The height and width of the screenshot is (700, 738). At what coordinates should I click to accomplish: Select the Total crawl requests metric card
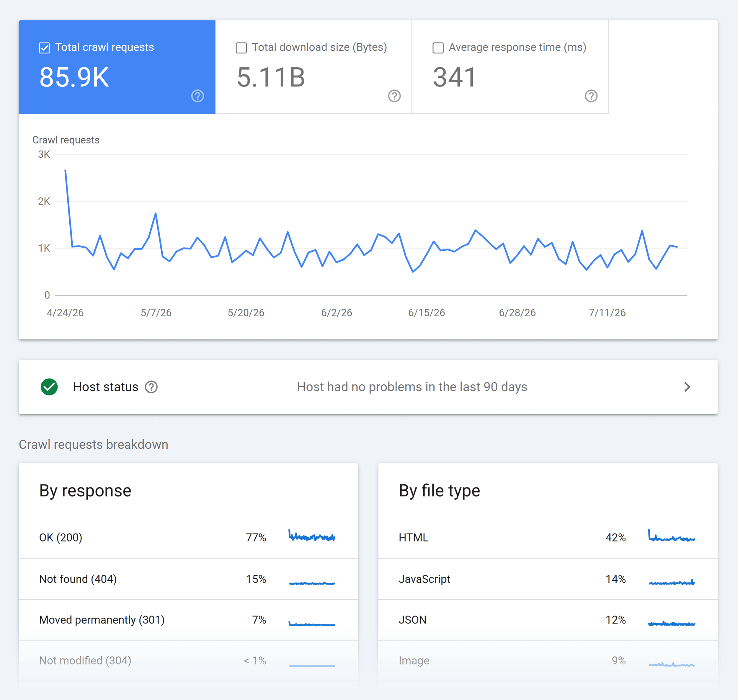point(117,67)
